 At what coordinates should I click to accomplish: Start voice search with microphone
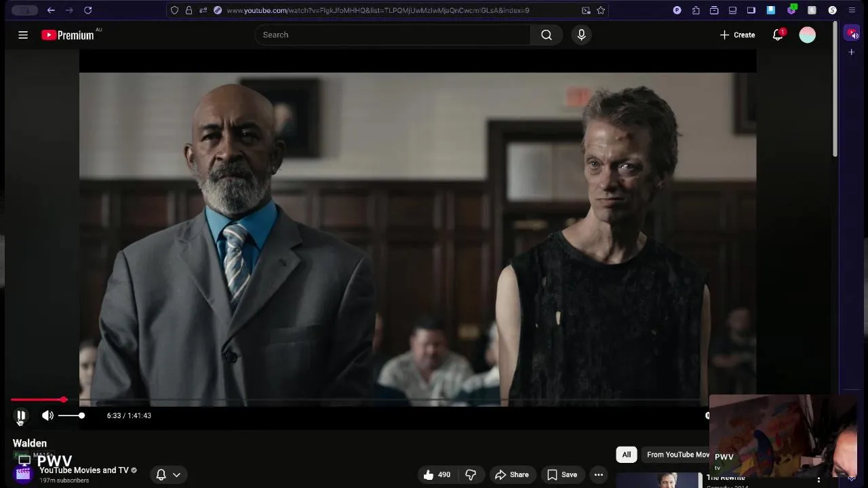[x=581, y=35]
